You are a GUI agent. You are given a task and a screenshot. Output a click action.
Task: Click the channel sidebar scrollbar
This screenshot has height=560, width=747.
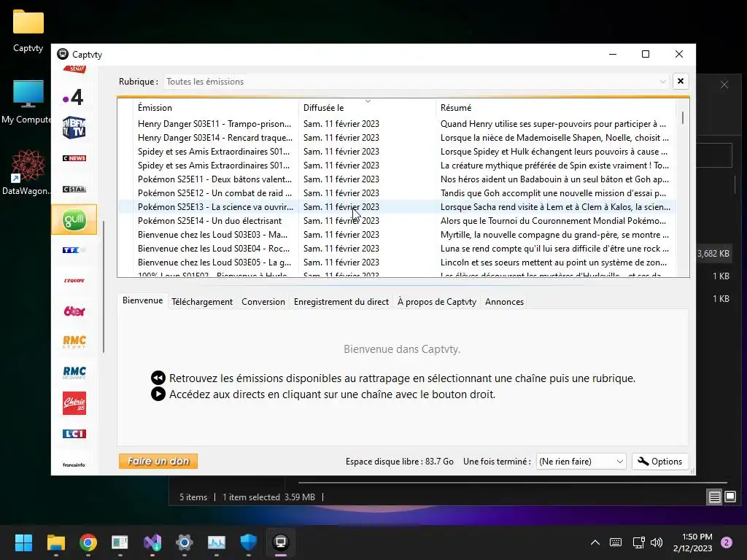tap(104, 287)
